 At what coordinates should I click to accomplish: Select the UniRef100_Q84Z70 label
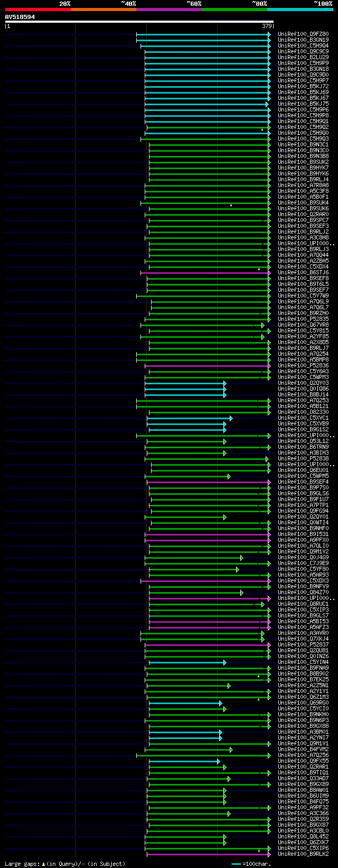[303, 593]
